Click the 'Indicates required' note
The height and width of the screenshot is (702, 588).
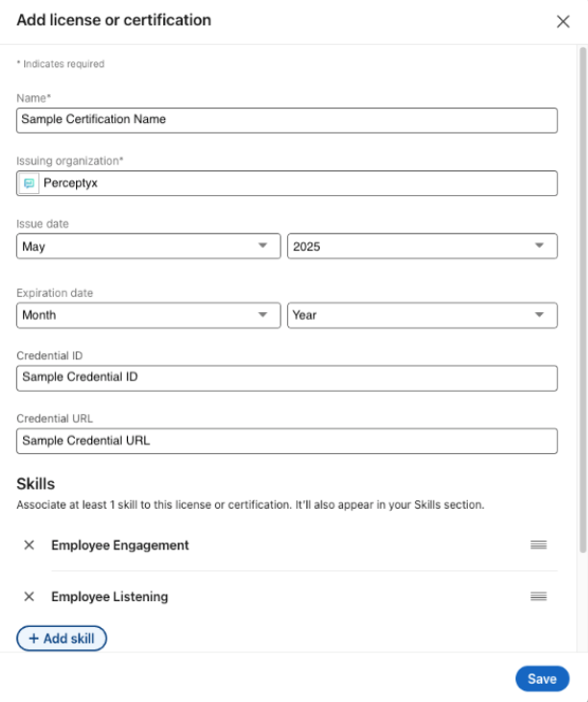point(61,64)
